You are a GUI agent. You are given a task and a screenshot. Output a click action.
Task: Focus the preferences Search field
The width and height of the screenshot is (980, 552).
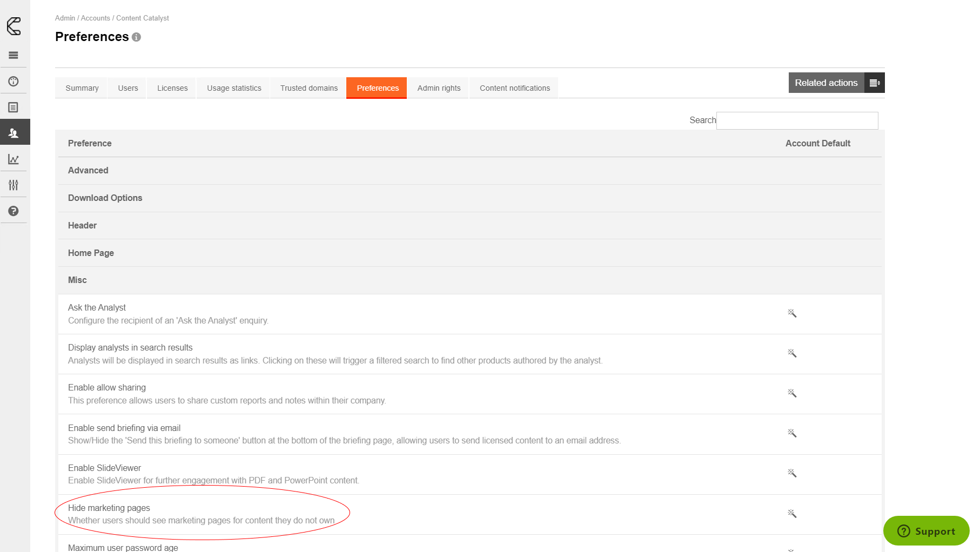point(797,120)
